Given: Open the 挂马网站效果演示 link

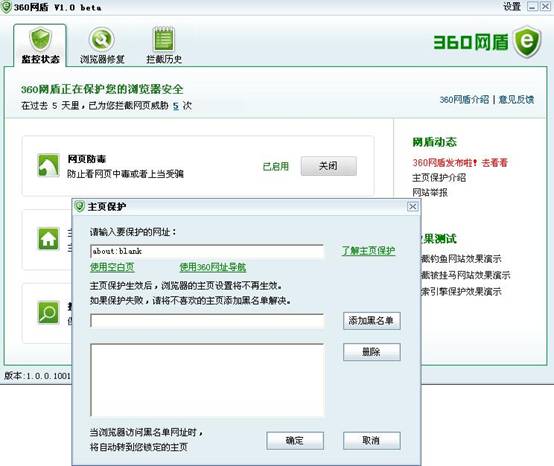Looking at the screenshot, I should click(466, 275).
